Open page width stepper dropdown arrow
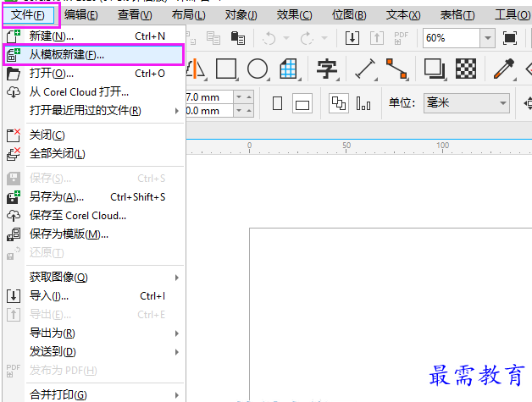 pos(239,97)
